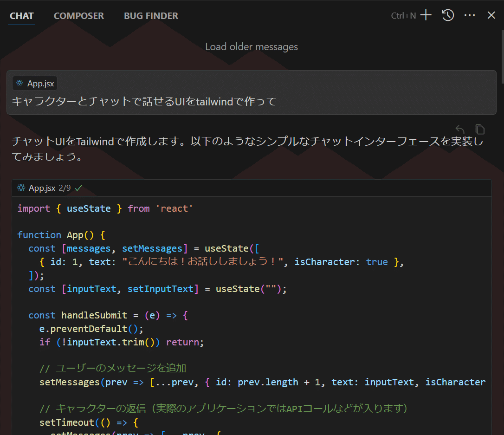This screenshot has height=435, width=504.
Task: Click the chat panel vertical scrollbar
Action: [502, 56]
